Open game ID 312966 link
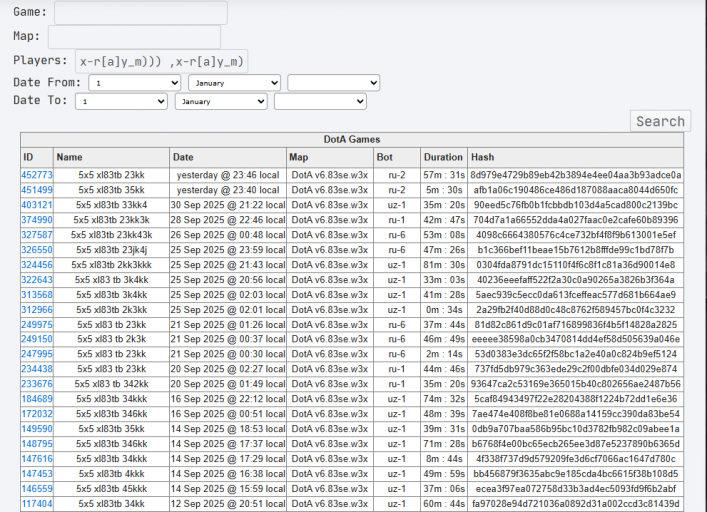The height and width of the screenshot is (512, 707). point(37,310)
